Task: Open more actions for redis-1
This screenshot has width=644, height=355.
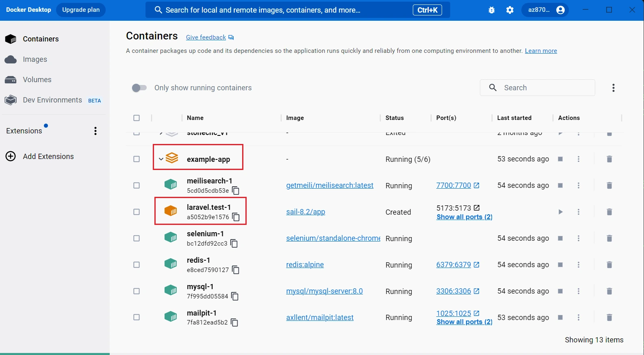Action: click(579, 265)
